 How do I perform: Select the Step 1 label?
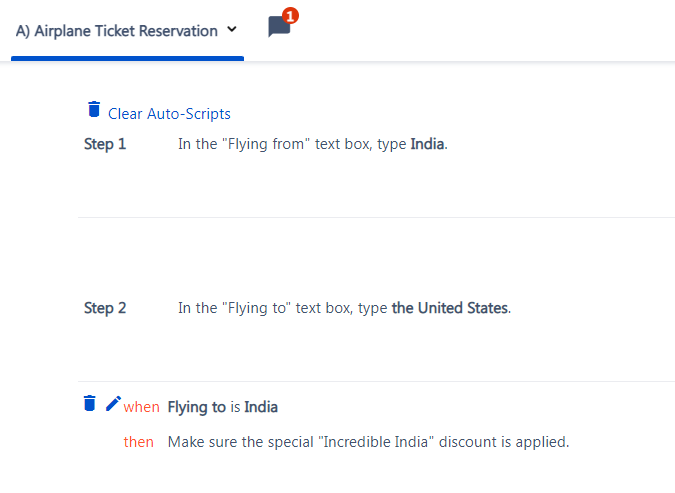[105, 144]
